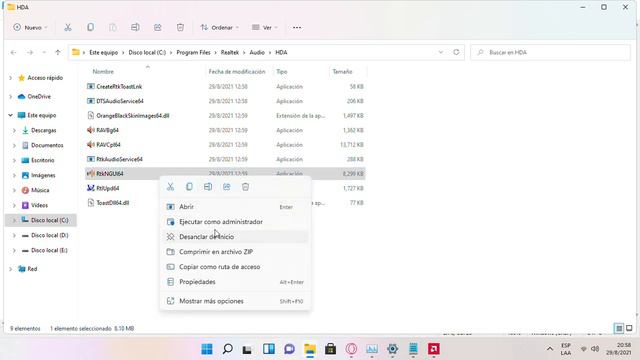Select file RtkAudioService64

120,159
